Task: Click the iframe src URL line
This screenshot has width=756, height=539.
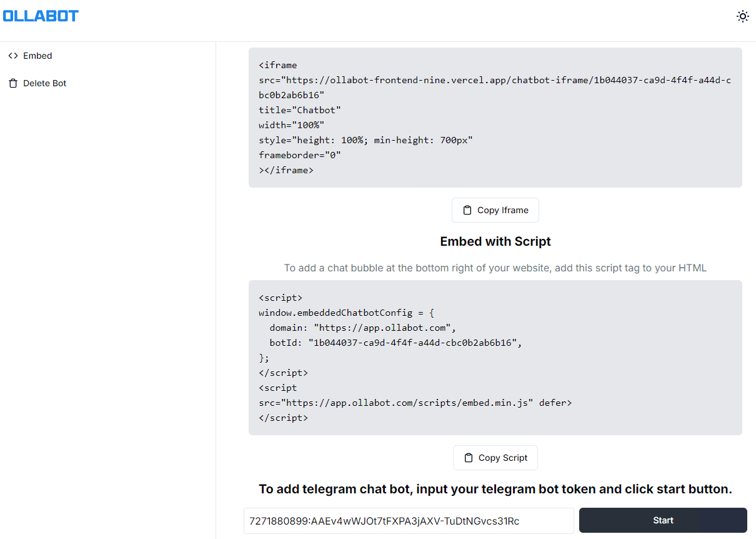Action: [x=495, y=88]
